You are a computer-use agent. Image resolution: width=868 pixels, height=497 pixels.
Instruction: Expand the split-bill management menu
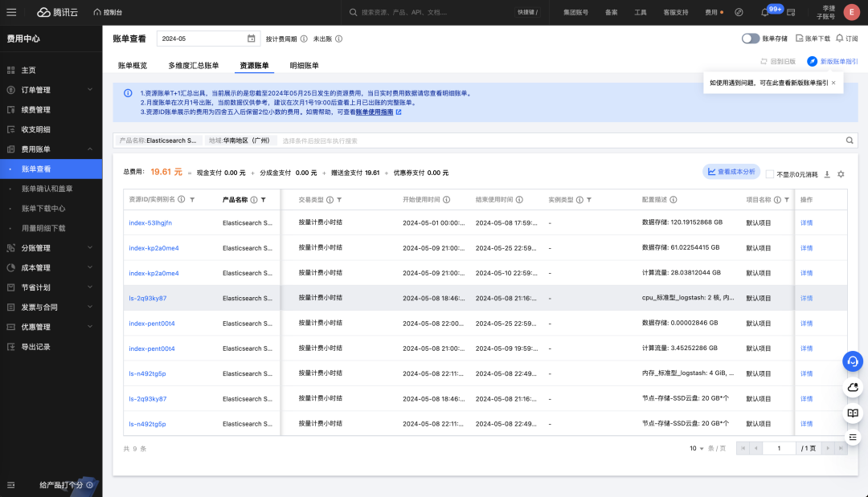click(x=51, y=247)
